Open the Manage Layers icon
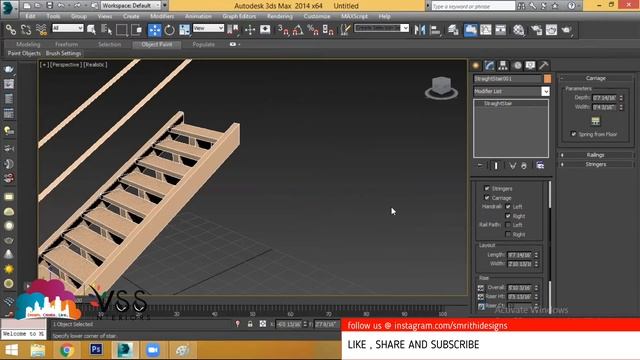 click(x=453, y=29)
